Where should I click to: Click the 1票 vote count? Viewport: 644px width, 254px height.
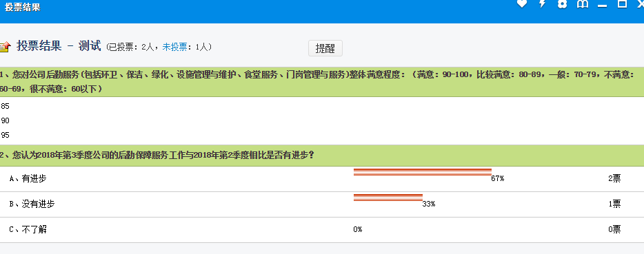tap(614, 204)
